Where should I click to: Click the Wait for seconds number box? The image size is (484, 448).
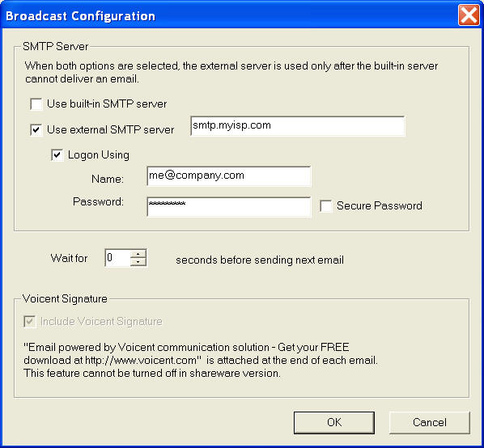click(117, 258)
